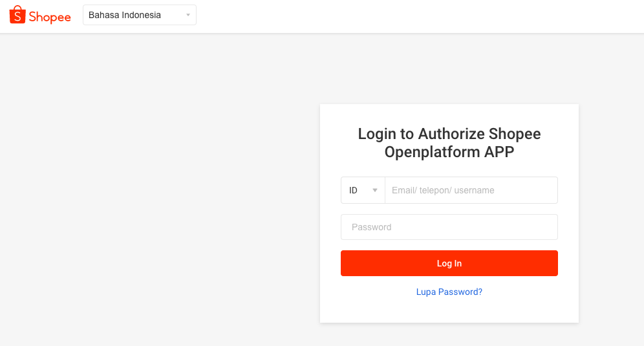Focus the Email/ telepon/ username field
This screenshot has width=644, height=346.
point(471,190)
